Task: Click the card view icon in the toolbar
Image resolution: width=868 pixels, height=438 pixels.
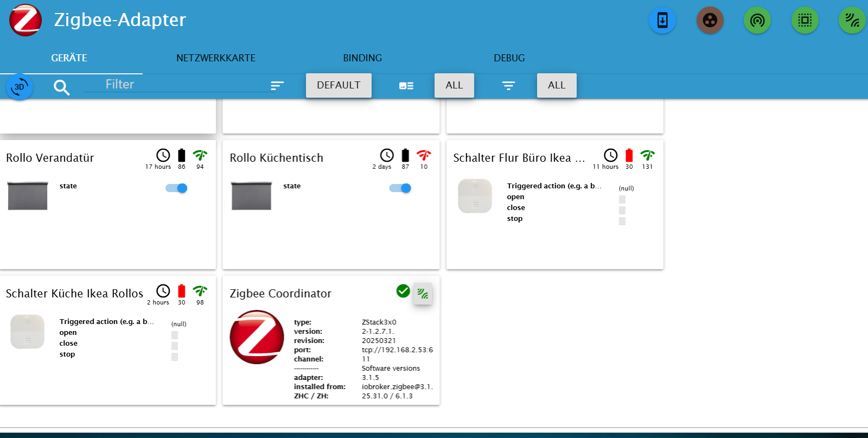Action: [x=406, y=86]
